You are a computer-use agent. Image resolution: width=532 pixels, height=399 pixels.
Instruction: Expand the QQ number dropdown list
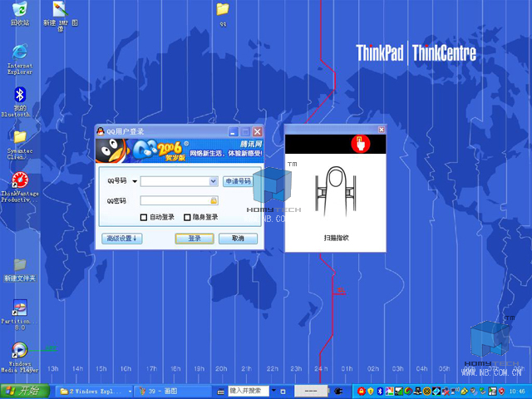click(x=213, y=180)
